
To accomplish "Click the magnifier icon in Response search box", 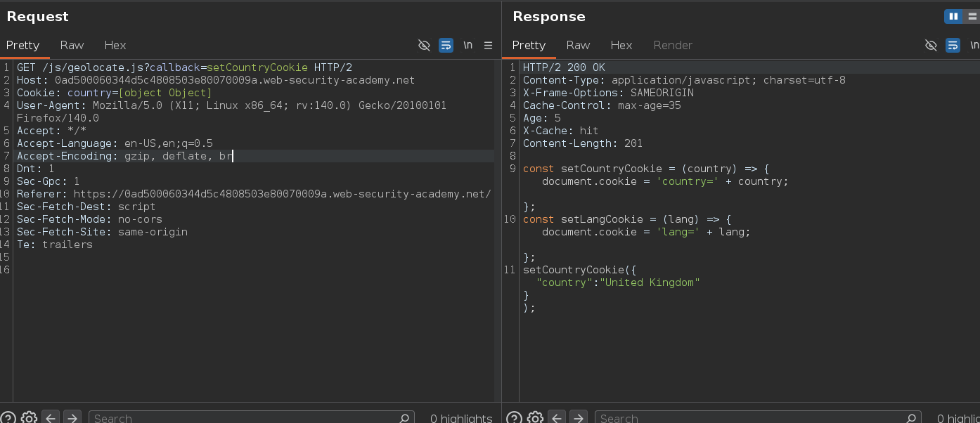I will [x=910, y=418].
